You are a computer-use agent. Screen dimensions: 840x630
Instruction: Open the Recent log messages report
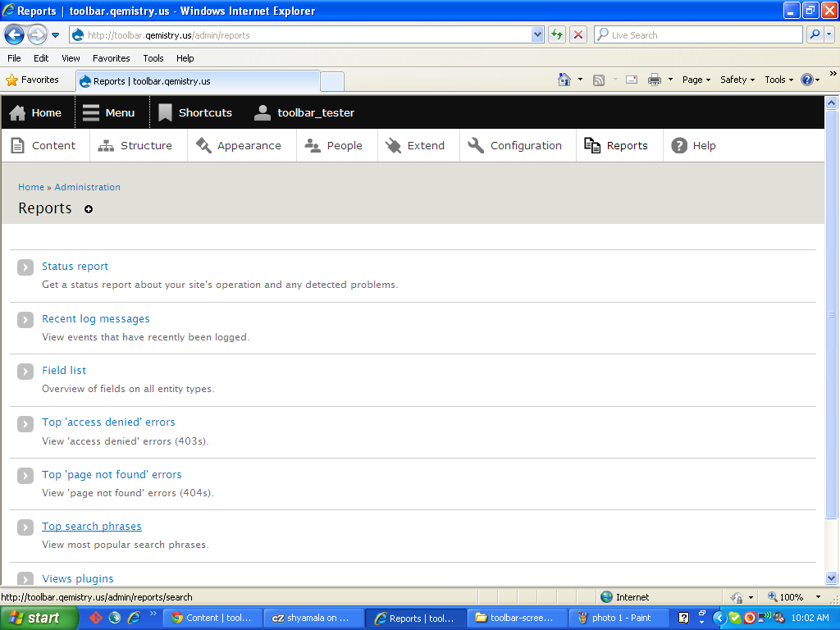coord(95,318)
